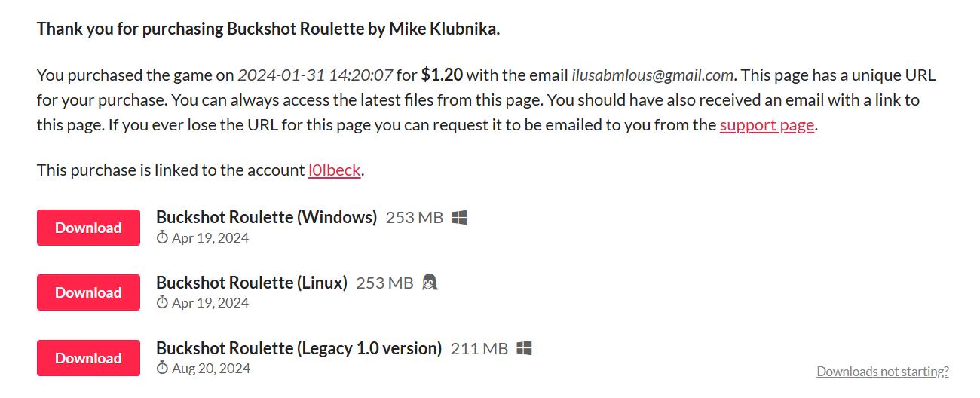Click the Linux penguin icon
The height and width of the screenshot is (398, 980).
click(430, 283)
